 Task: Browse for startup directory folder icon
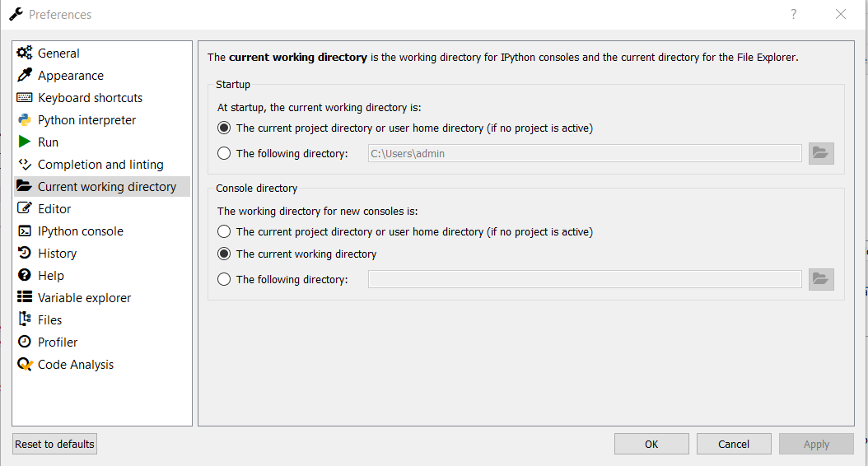point(821,153)
